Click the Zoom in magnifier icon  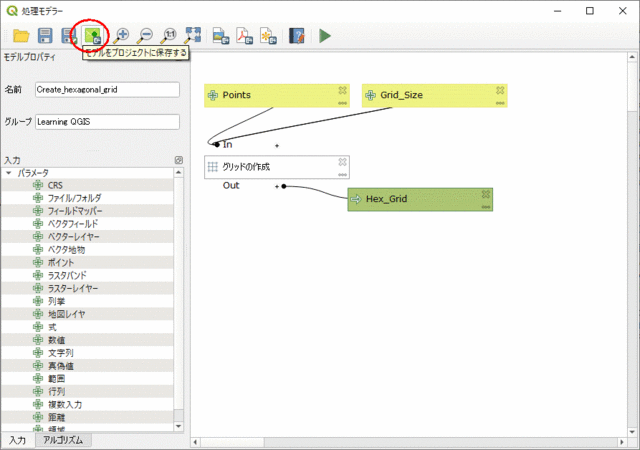(x=121, y=36)
